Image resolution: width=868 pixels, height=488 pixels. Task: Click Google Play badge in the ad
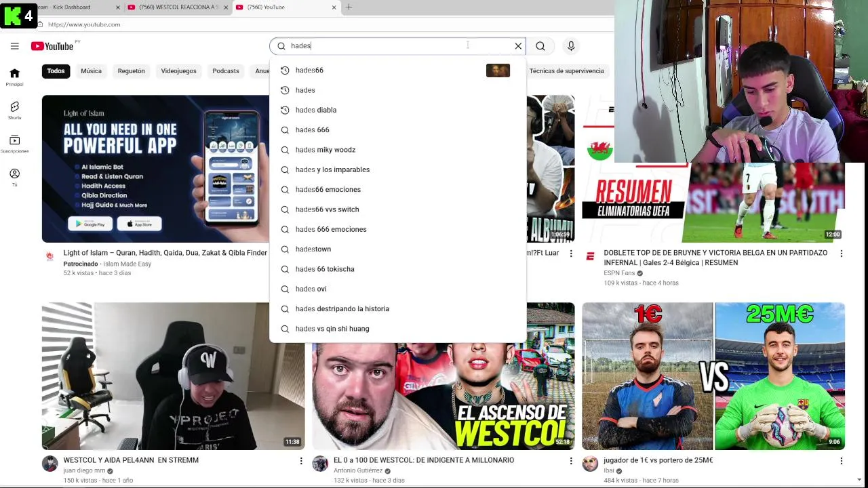point(90,224)
